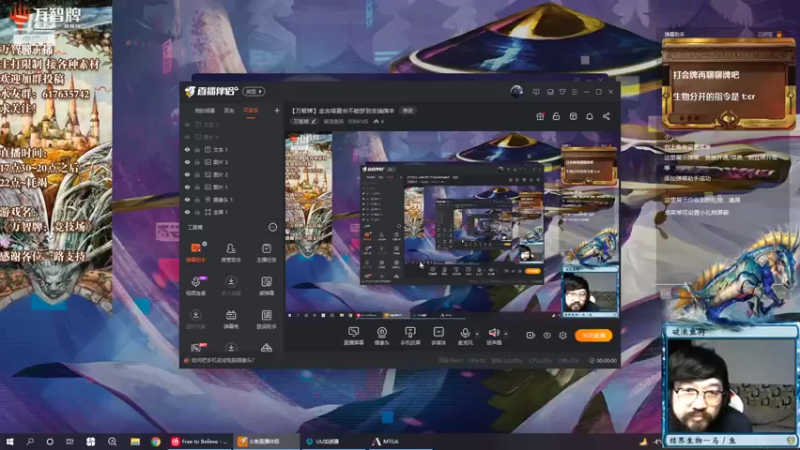The height and width of the screenshot is (450, 800).
Task: Select the red active scene tab
Action: pos(251,111)
